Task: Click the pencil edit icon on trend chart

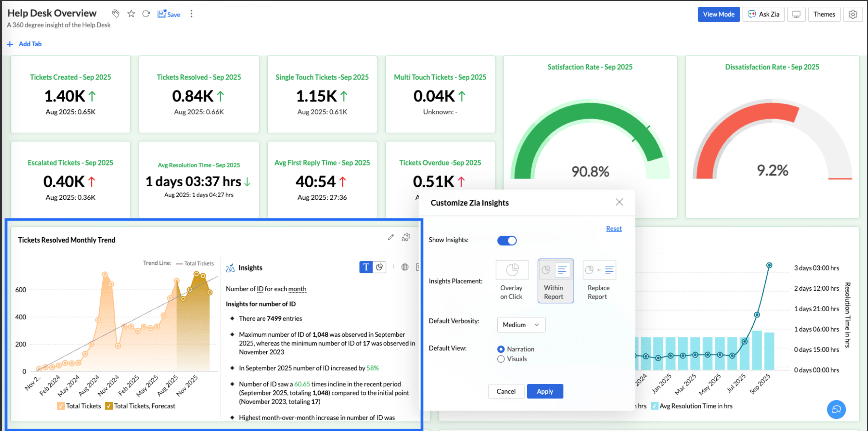Action: click(x=390, y=237)
